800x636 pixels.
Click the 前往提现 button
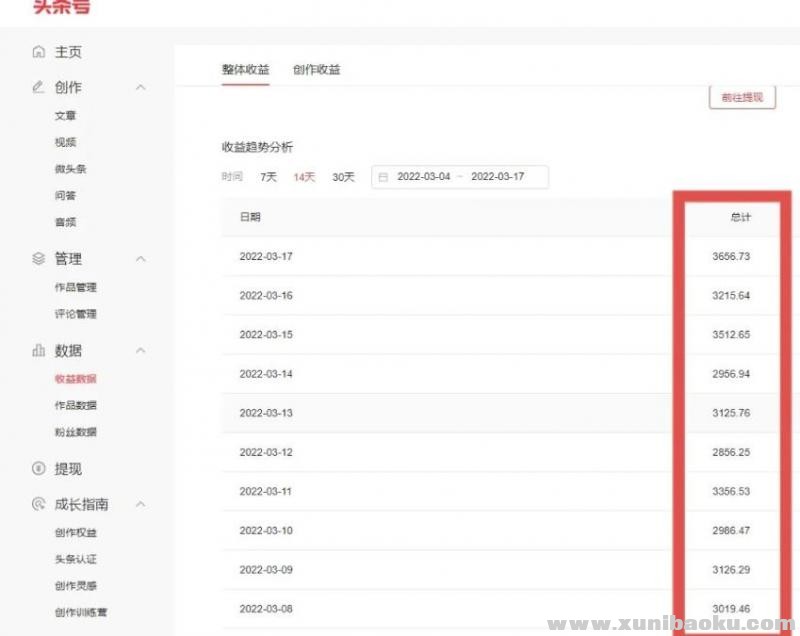pos(741,97)
